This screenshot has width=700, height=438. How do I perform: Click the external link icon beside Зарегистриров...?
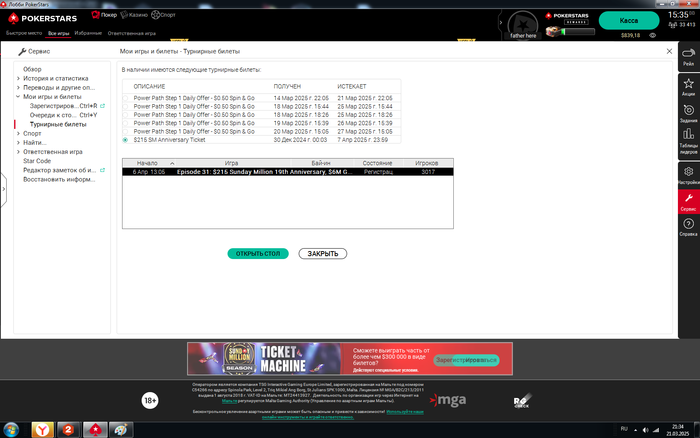coord(103,106)
